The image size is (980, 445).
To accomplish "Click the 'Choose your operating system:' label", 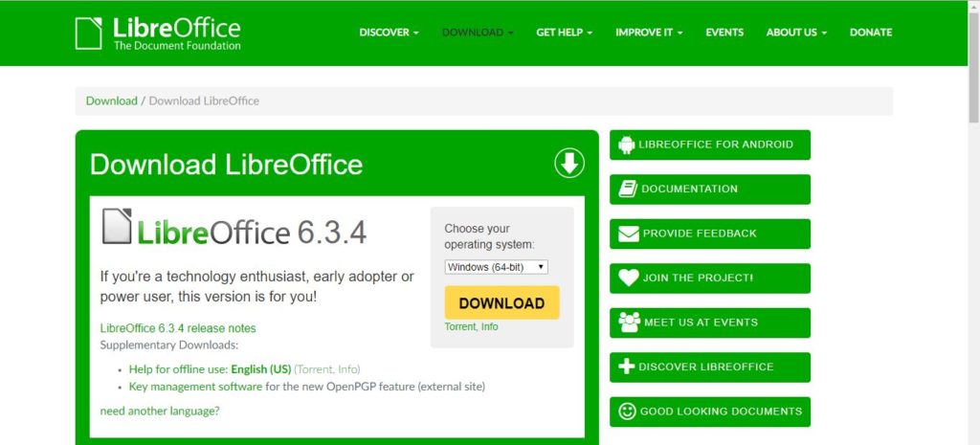I will click(x=489, y=237).
